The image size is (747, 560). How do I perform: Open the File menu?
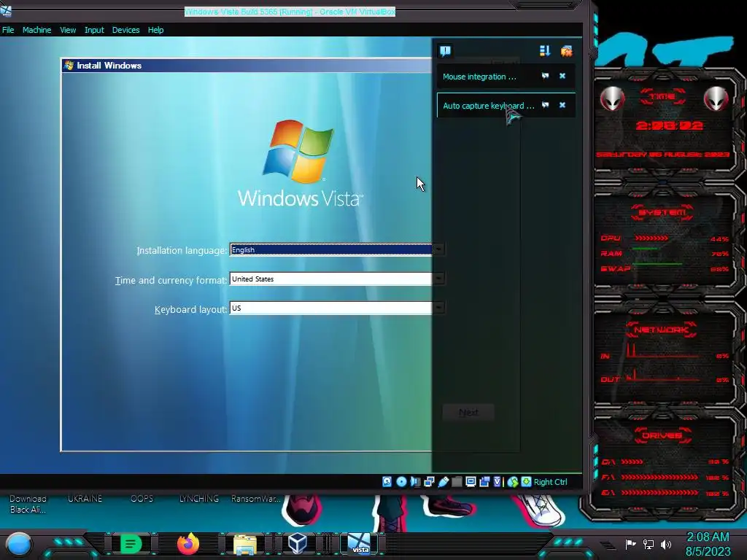tap(8, 29)
